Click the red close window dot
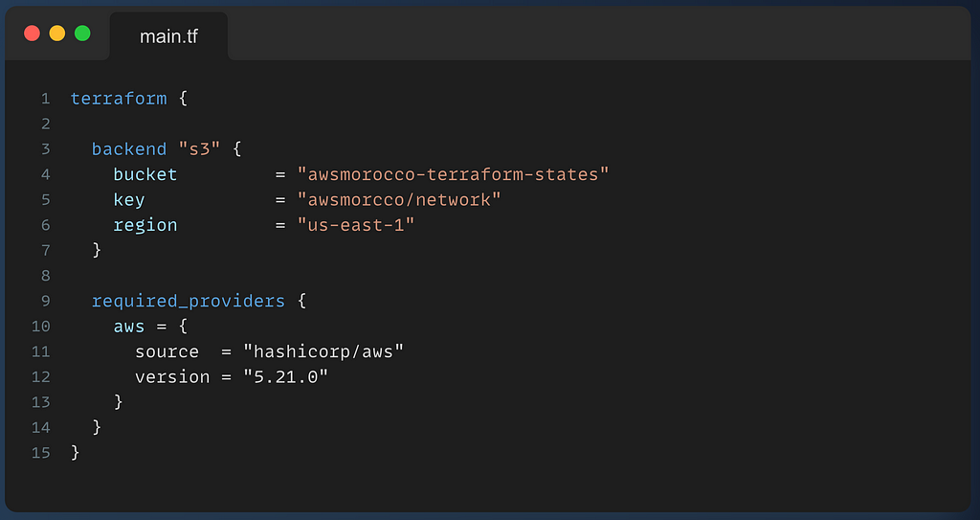980x520 pixels. [x=32, y=34]
